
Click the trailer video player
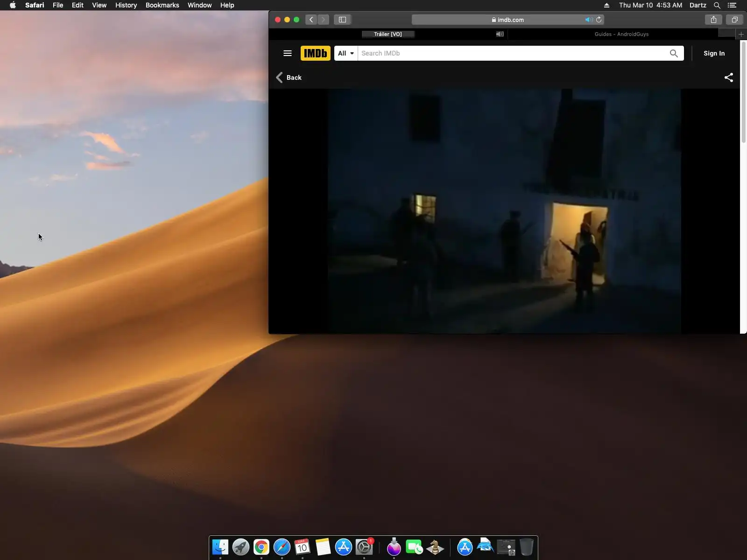(x=504, y=211)
